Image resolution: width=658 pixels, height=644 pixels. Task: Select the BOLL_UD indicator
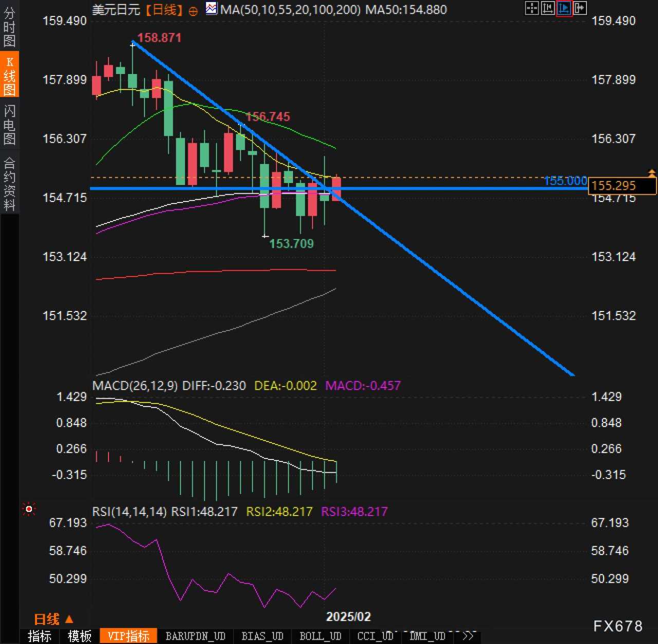320,636
